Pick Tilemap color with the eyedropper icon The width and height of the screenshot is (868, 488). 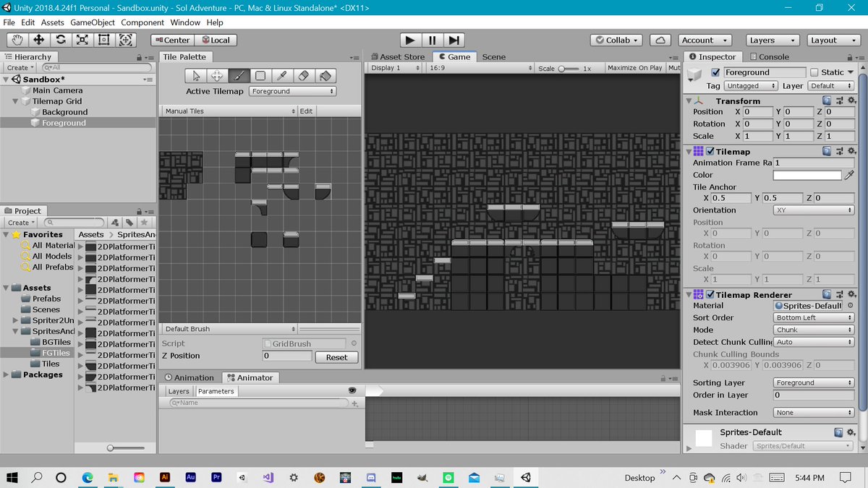pos(849,175)
